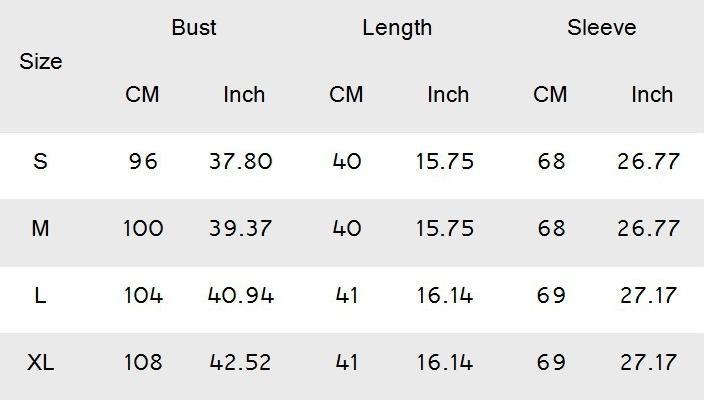
Task: Click the 37.80 inch bust value
Action: (x=241, y=161)
